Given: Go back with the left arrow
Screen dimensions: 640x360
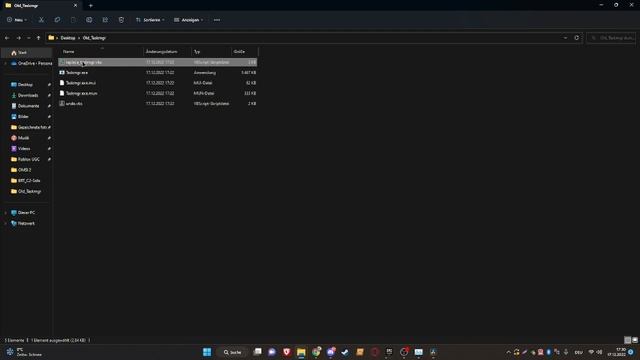Looking at the screenshot, I should pyautogui.click(x=7, y=38).
